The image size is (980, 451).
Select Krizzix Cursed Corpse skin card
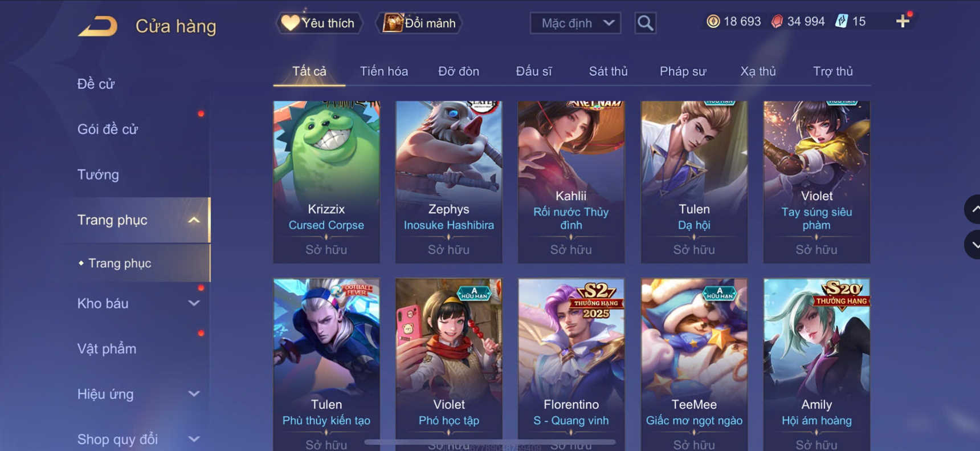(x=326, y=182)
